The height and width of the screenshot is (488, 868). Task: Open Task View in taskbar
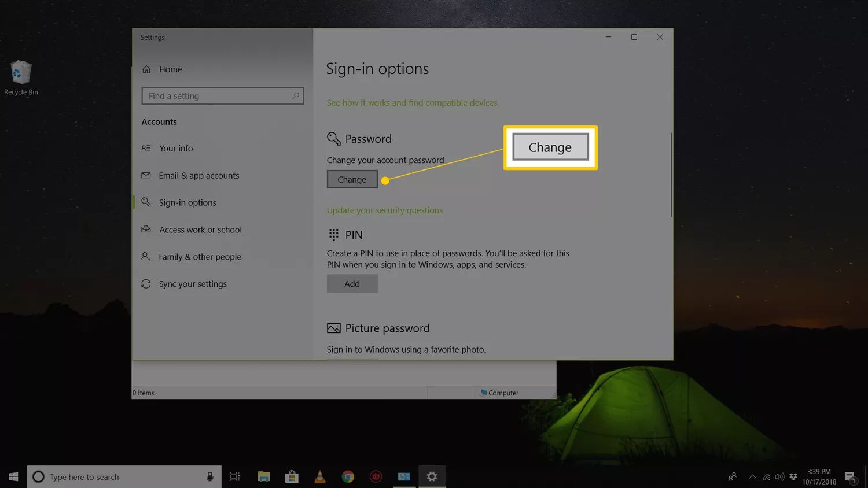235,476
